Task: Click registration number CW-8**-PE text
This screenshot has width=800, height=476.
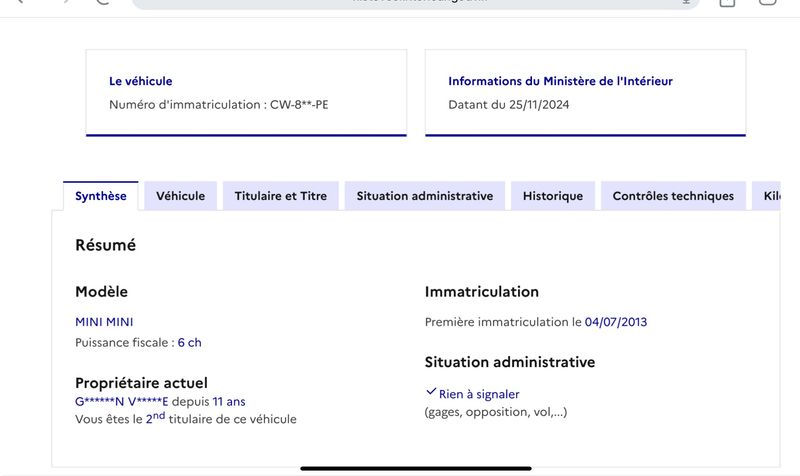Action: pyautogui.click(x=299, y=105)
